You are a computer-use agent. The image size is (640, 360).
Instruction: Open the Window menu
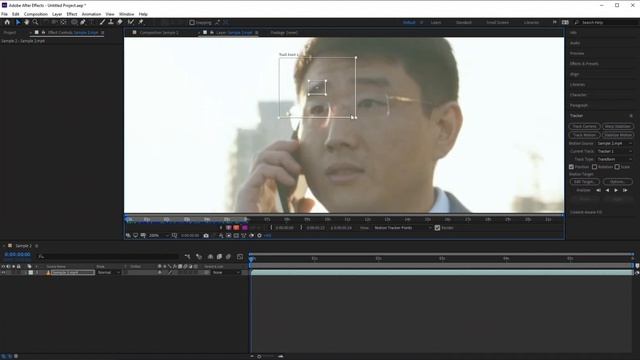click(127, 14)
